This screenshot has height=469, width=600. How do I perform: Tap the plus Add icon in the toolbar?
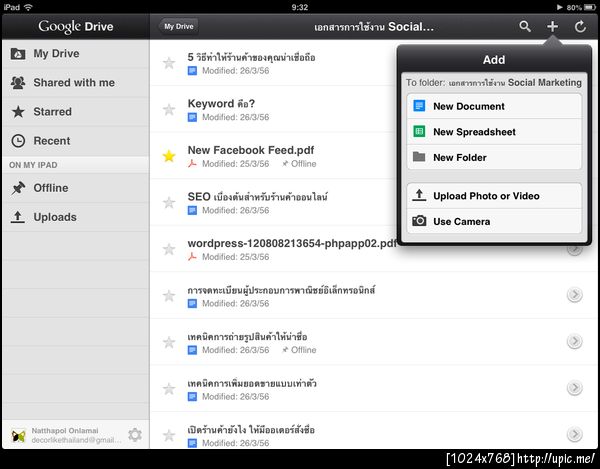click(552, 26)
